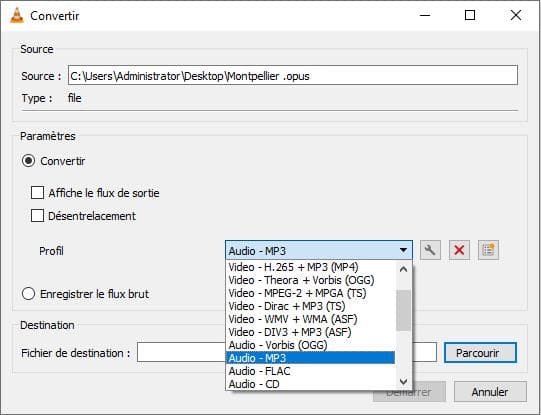The width and height of the screenshot is (541, 415).
Task: Enable Affiche le flux de sortie checkbox
Action: click(x=37, y=193)
